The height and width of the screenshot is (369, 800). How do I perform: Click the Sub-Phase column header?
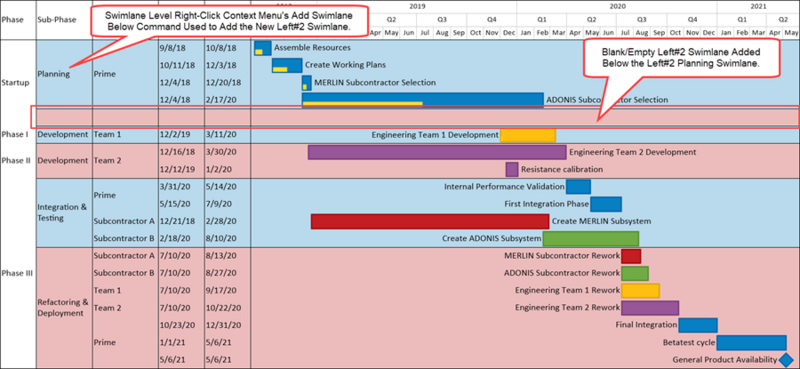57,20
